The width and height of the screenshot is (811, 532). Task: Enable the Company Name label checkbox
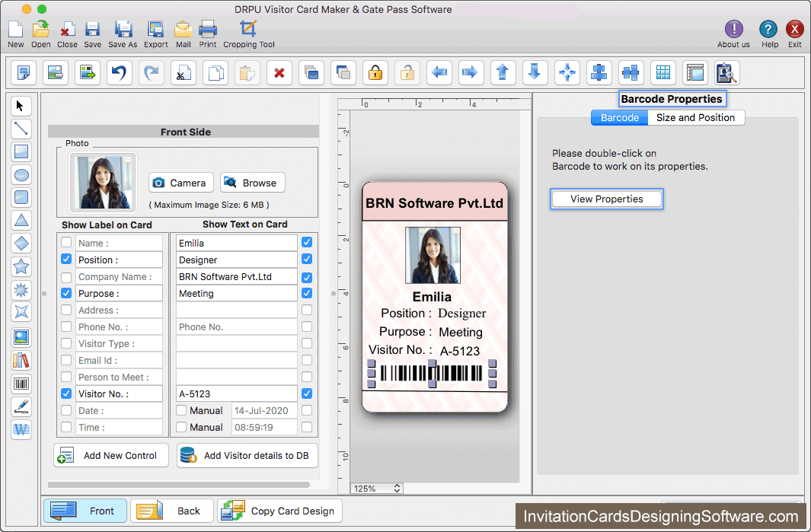66,277
